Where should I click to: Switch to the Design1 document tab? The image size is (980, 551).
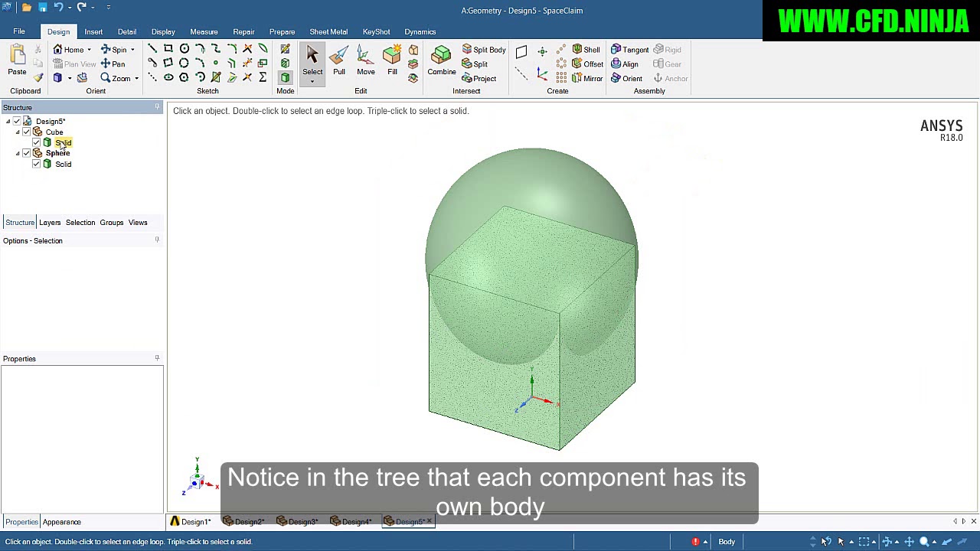[x=191, y=522]
